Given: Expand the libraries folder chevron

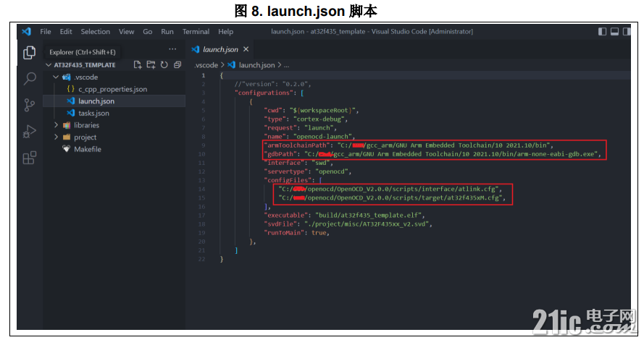Looking at the screenshot, I should (x=56, y=125).
